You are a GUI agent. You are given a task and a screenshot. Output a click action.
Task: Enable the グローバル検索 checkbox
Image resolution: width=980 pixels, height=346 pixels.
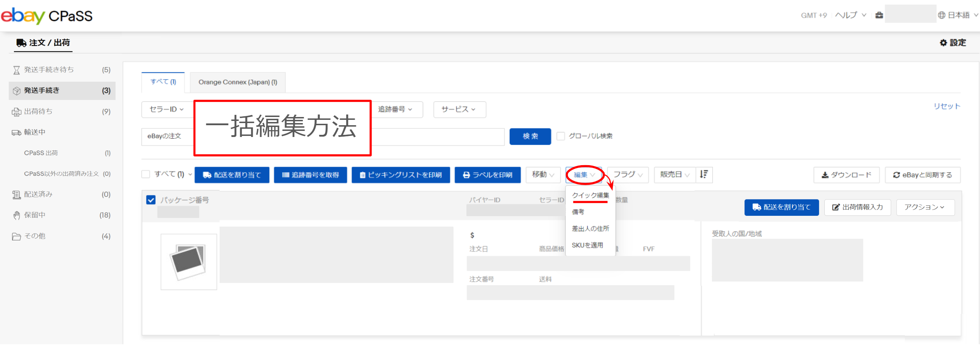click(561, 136)
